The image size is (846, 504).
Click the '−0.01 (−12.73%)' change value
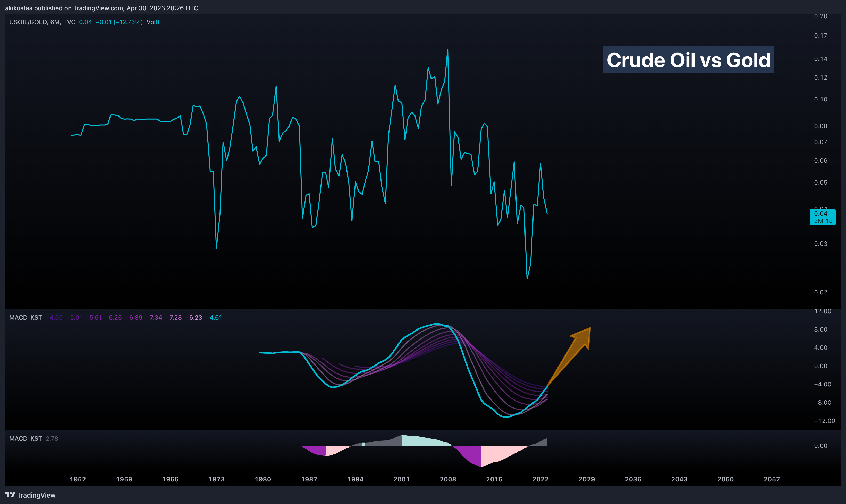coord(119,22)
